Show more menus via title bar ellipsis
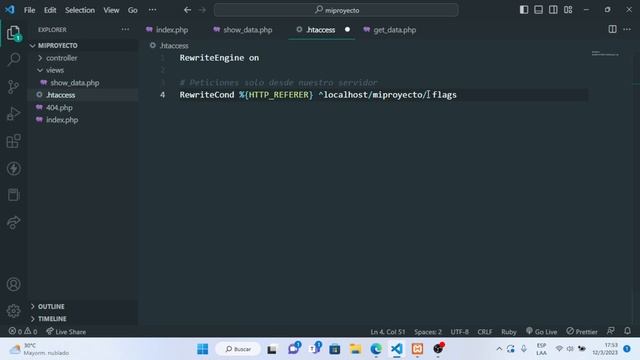The image size is (640, 360). pyautogui.click(x=152, y=10)
